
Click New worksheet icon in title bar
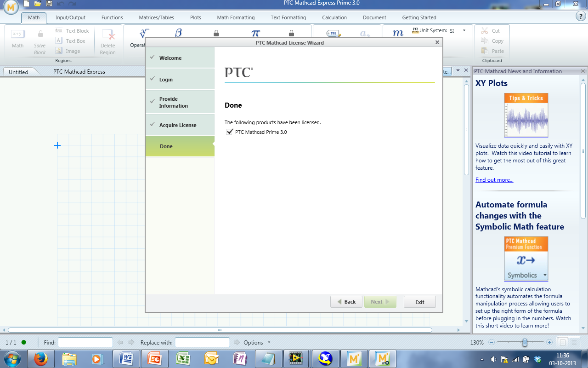coord(27,4)
